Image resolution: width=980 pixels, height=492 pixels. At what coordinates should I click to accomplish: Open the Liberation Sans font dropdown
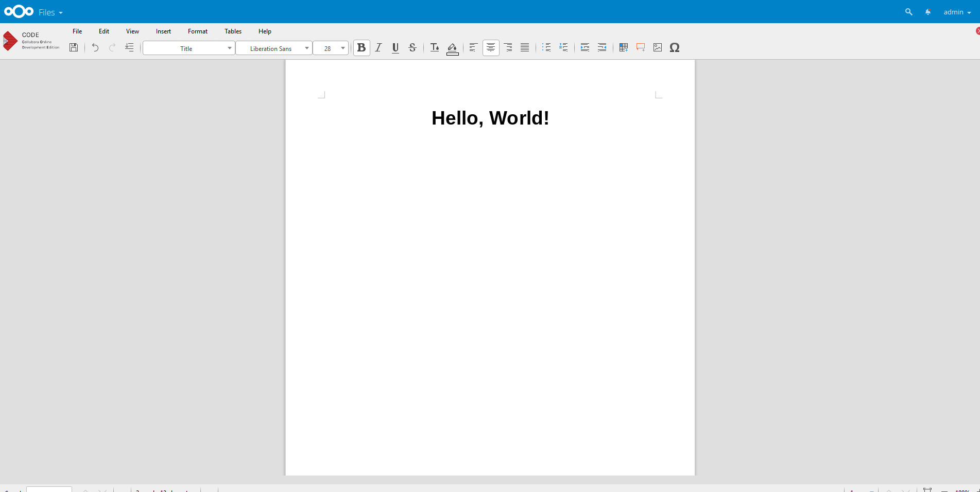(274, 48)
